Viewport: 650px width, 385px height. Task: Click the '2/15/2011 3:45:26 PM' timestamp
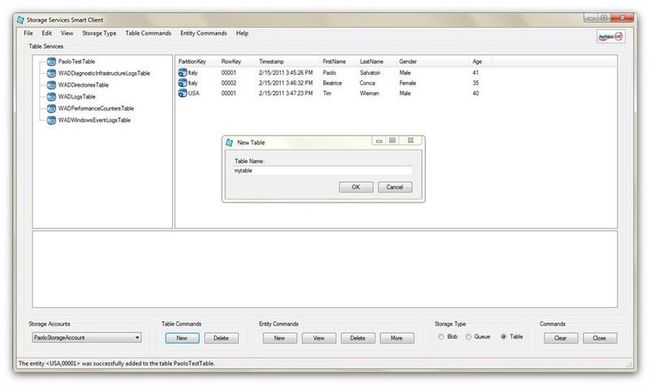[x=286, y=73]
